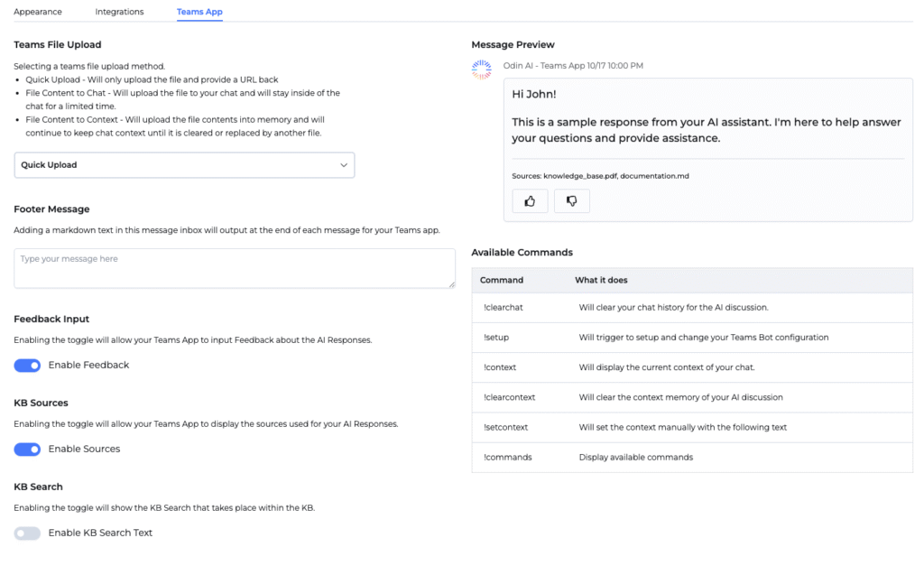Click the !commands command cell
This screenshot has height=566, width=924.
[507, 458]
